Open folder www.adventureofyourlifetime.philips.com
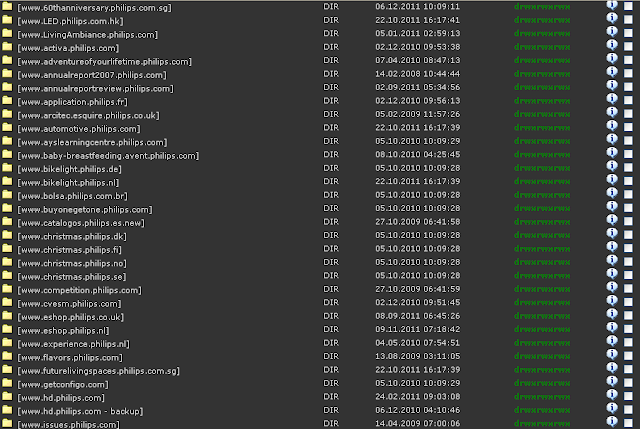This screenshot has width=640, height=429. coord(104,62)
